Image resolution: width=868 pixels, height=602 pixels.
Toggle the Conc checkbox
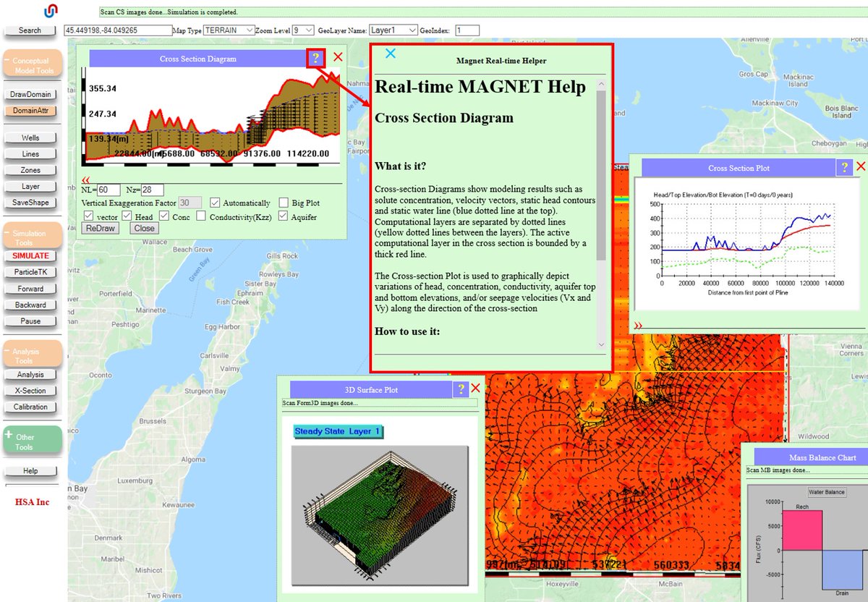pos(164,216)
